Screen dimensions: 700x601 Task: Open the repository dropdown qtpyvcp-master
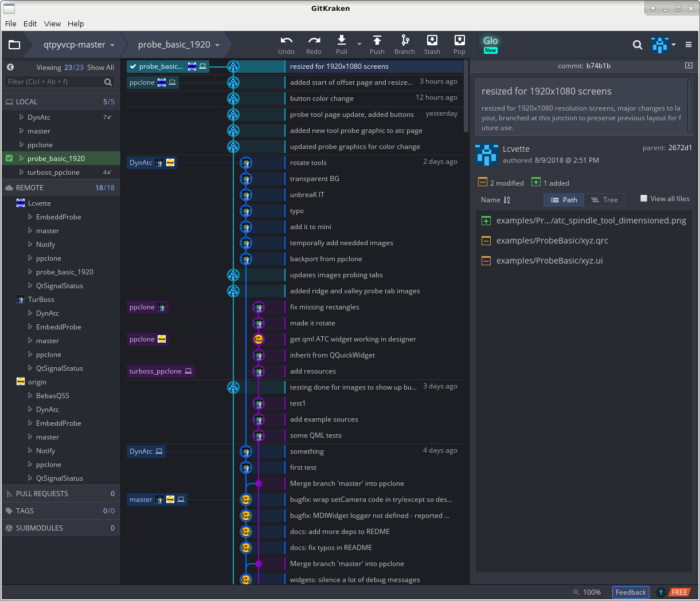[79, 45]
